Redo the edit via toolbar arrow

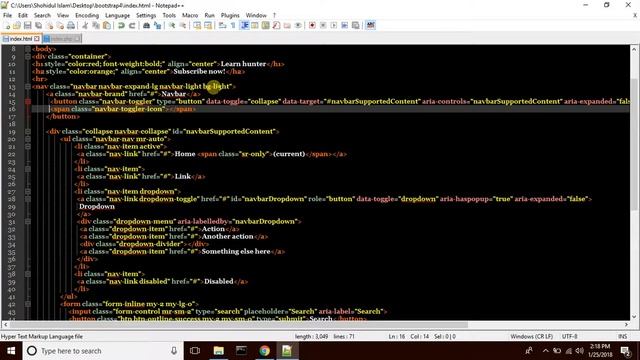click(x=132, y=25)
